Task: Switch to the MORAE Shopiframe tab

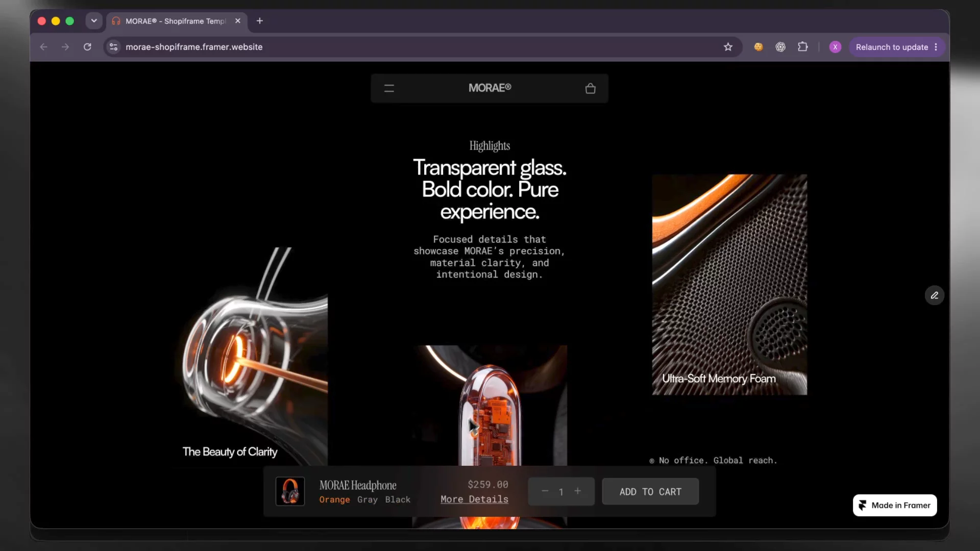Action: coord(177,21)
